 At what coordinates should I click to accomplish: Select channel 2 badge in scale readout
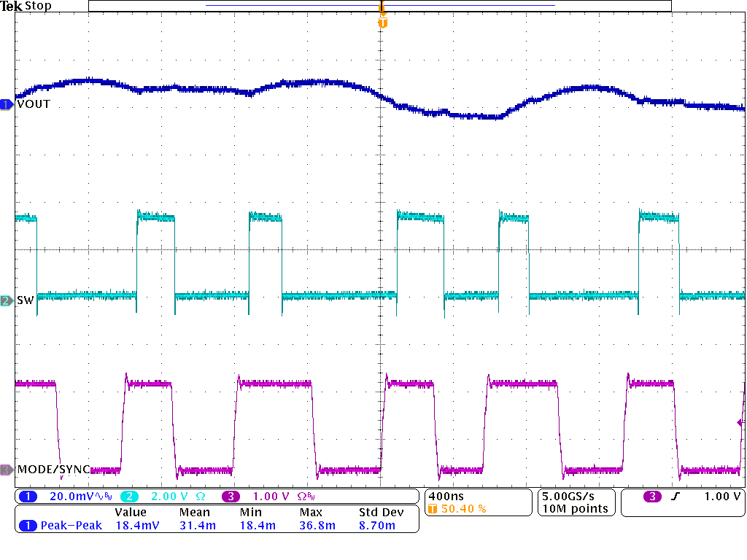(x=129, y=497)
